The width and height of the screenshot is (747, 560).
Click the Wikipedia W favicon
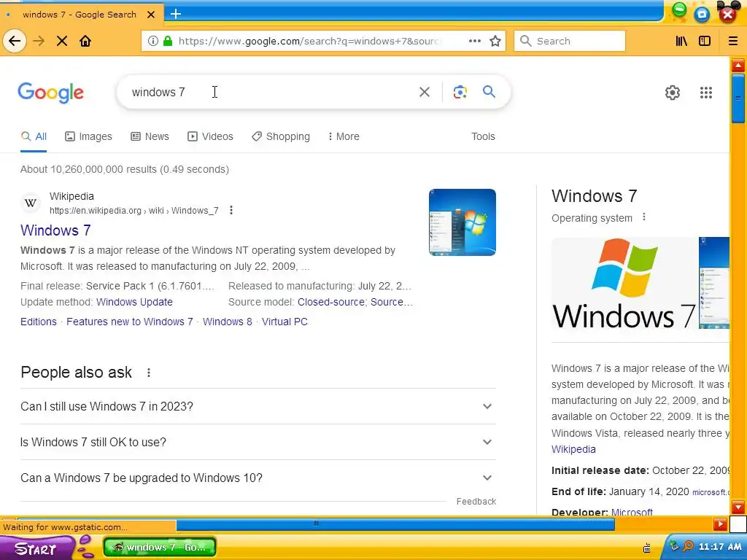click(x=31, y=203)
